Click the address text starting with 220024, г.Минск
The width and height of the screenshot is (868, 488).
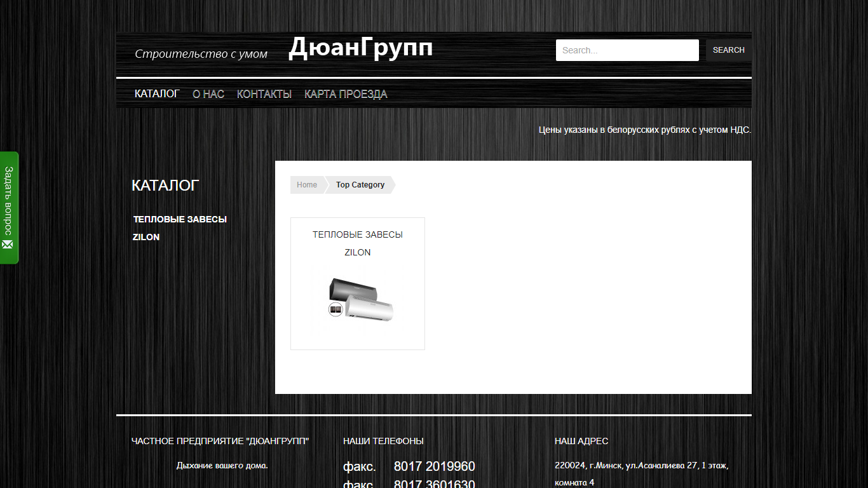(x=642, y=474)
